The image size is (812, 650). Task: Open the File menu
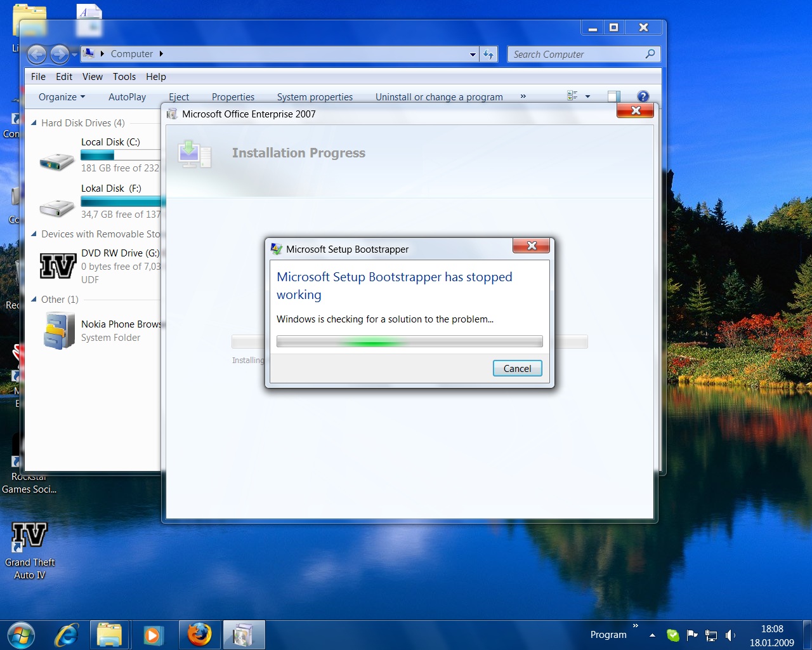coord(38,77)
